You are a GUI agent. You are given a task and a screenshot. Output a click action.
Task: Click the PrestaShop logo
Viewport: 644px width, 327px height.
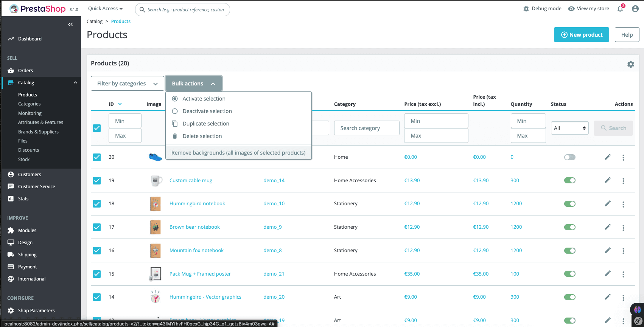click(38, 9)
